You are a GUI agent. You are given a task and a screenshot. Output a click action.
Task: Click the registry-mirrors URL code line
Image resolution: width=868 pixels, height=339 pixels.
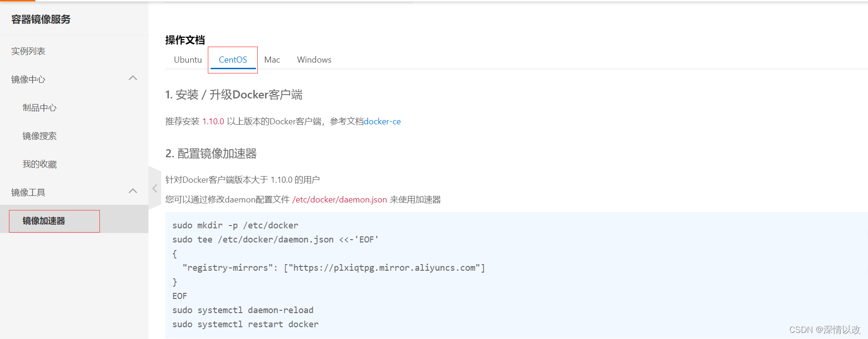(334, 268)
